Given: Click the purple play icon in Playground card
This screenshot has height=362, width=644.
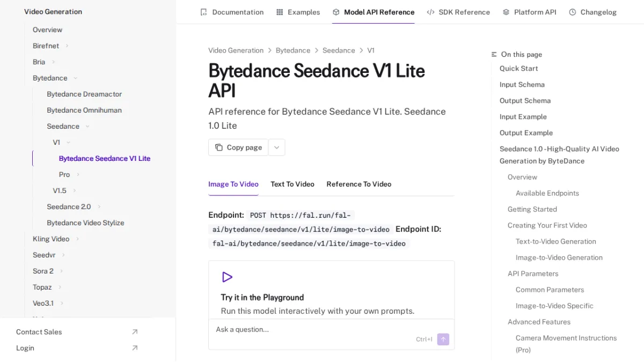Looking at the screenshot, I should [x=227, y=277].
